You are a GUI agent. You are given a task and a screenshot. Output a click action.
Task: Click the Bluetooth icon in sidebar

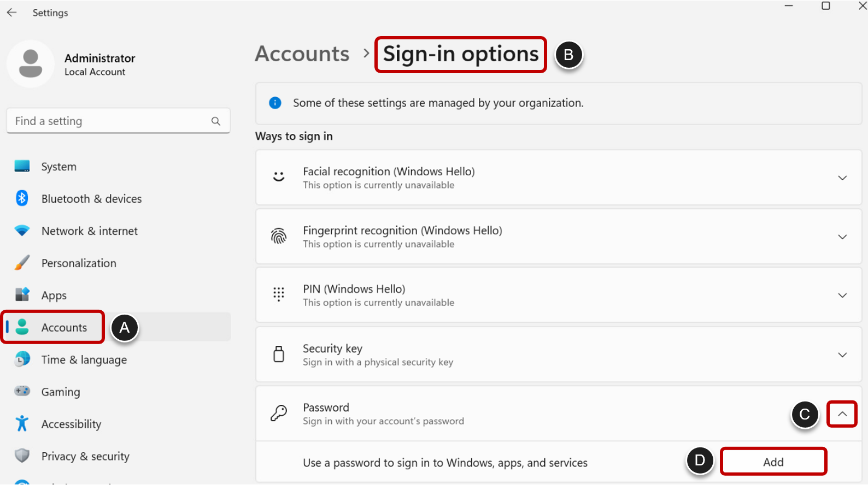coord(22,198)
